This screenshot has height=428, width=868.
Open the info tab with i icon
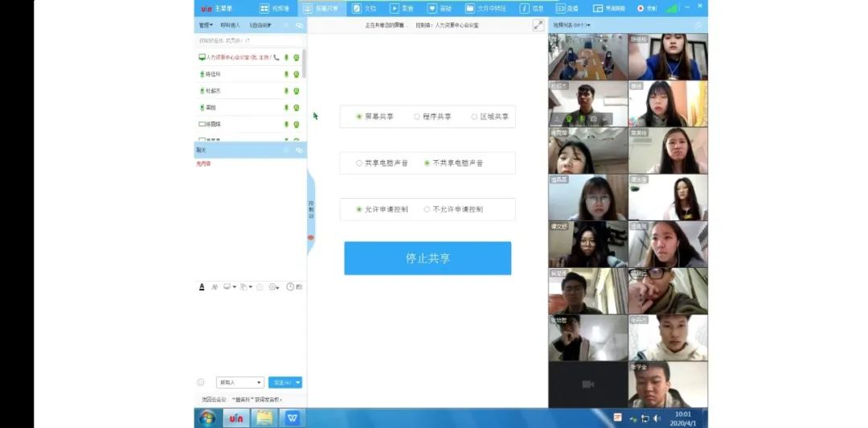coord(532,8)
